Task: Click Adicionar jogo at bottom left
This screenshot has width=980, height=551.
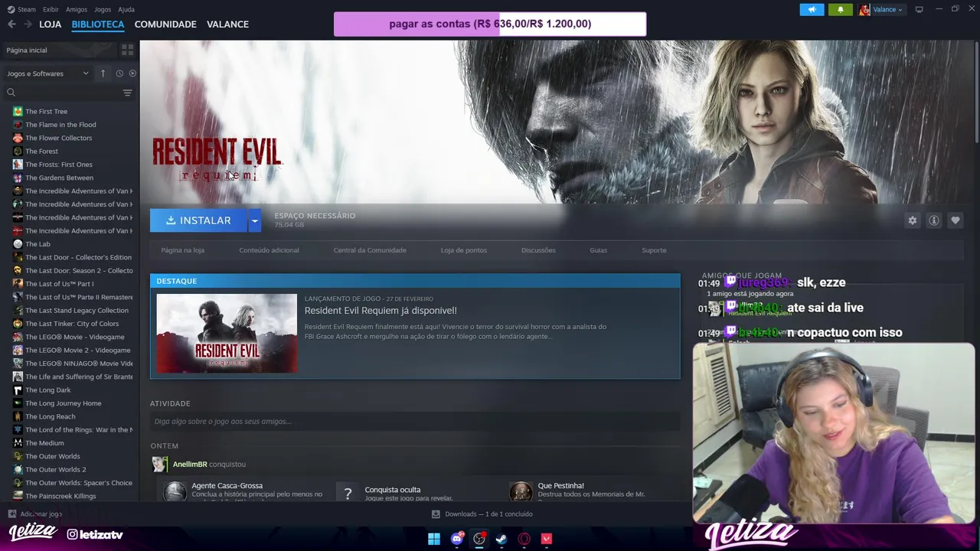Action: [x=35, y=514]
